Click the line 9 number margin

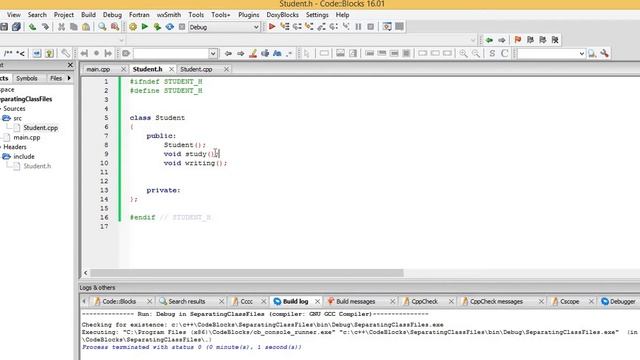click(106, 154)
